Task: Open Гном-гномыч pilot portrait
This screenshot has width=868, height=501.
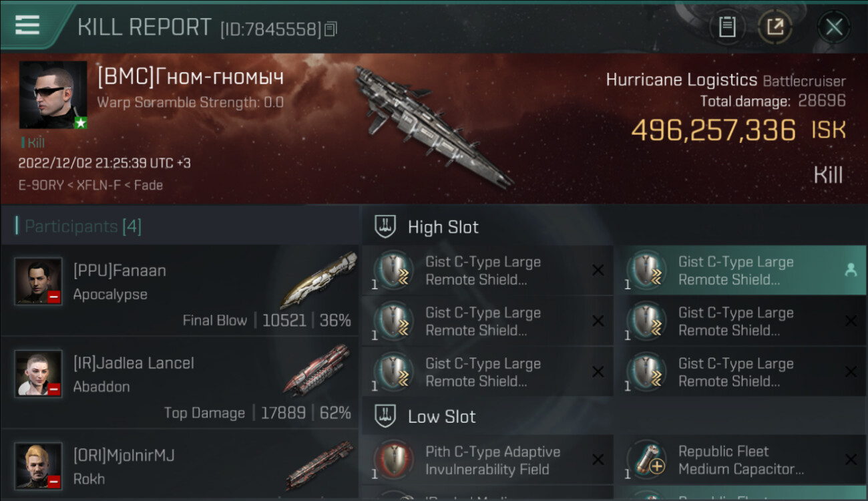Action: [53, 95]
